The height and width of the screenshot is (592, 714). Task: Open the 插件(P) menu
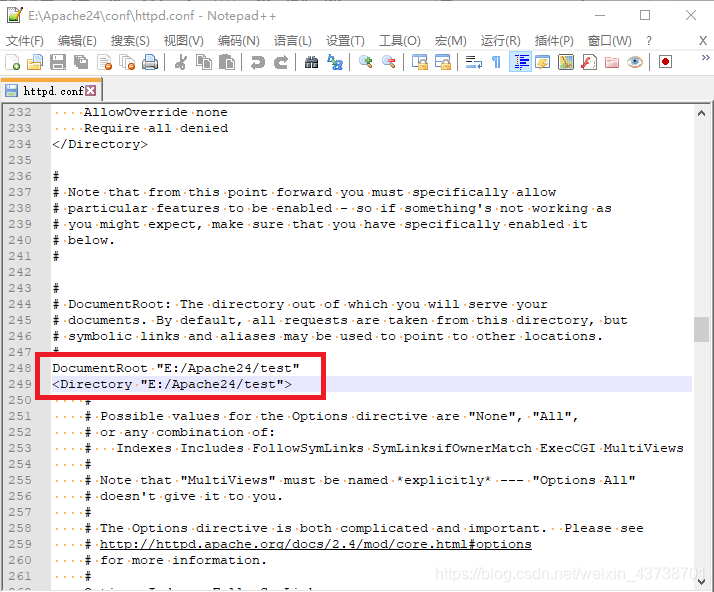[554, 41]
